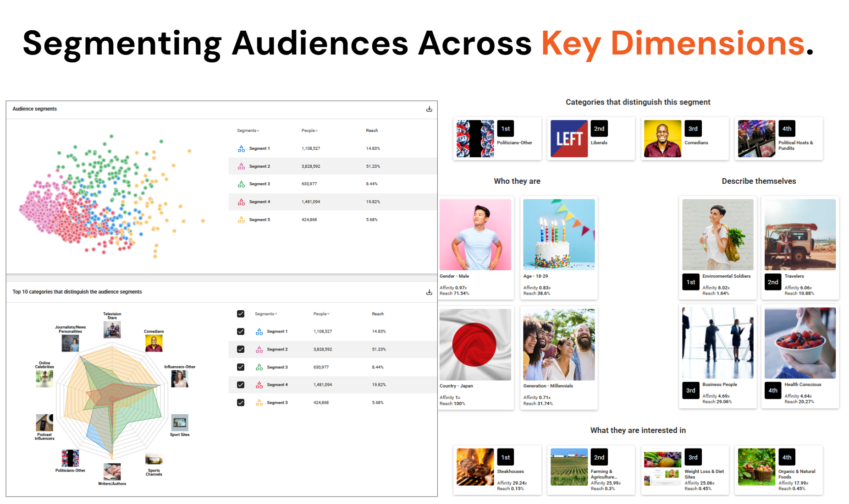Open the Health Conscious card photo

(x=800, y=343)
